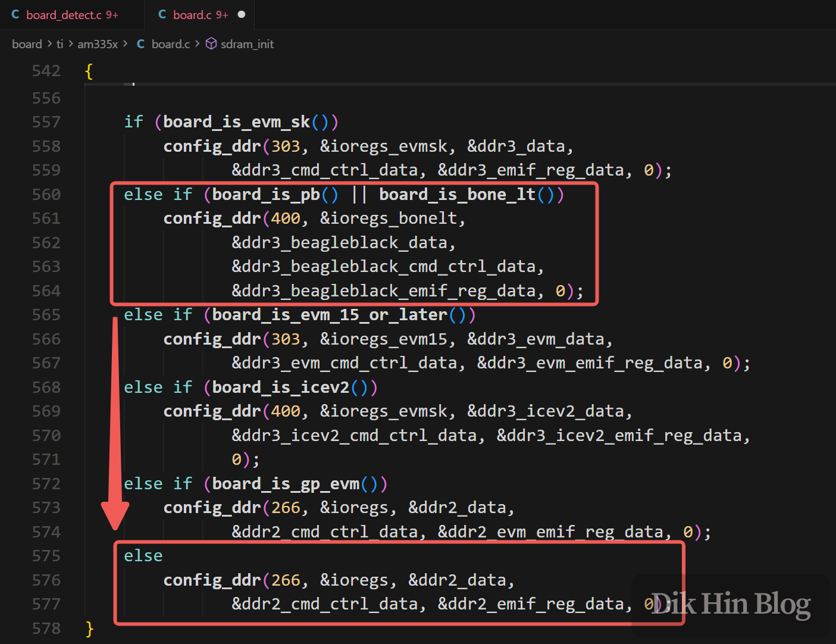Click the C language icon in the breadcrumb

pos(141,44)
